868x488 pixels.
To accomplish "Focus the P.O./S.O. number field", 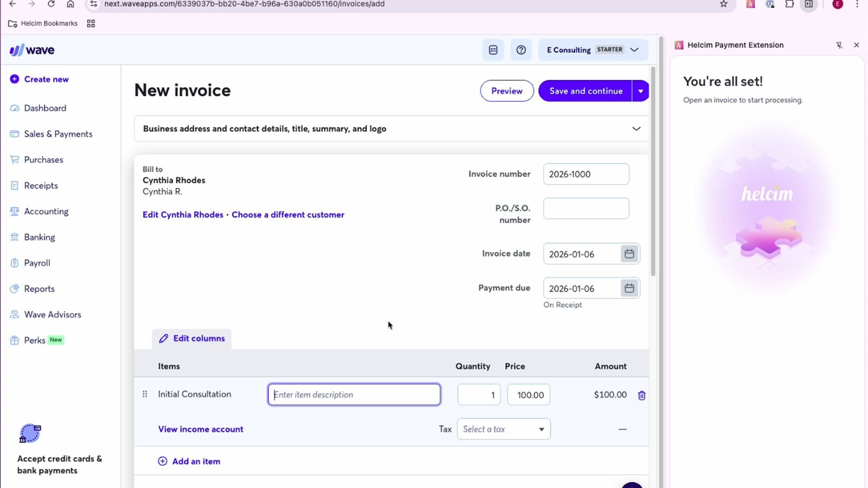I will click(x=586, y=209).
